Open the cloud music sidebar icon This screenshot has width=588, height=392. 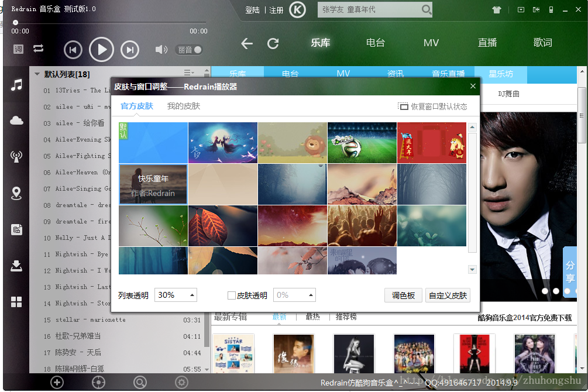coord(16,120)
